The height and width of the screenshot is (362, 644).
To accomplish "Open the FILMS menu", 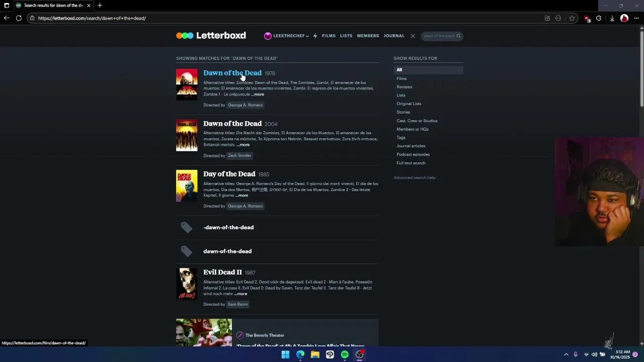I will (x=329, y=36).
